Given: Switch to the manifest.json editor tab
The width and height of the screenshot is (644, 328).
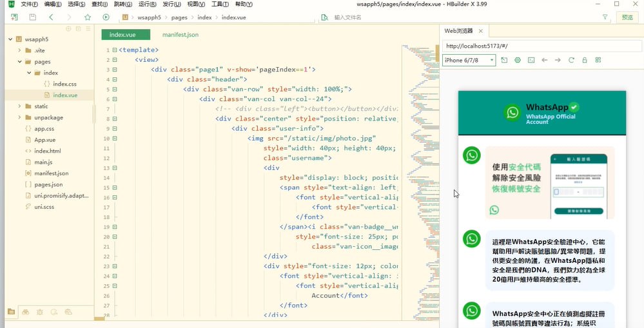Looking at the screenshot, I should click(181, 34).
